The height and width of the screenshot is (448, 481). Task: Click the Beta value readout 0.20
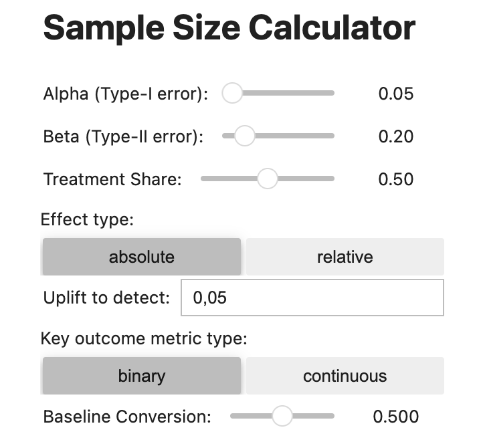point(396,137)
